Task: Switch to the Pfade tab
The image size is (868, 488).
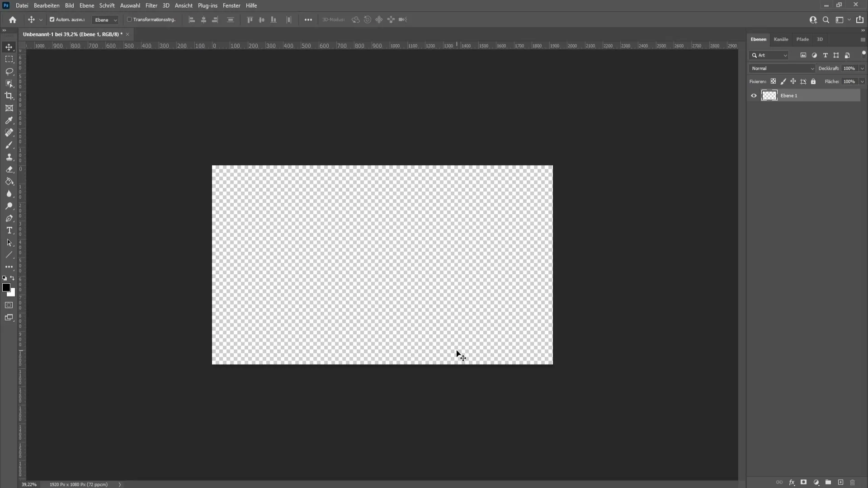Action: 802,39
